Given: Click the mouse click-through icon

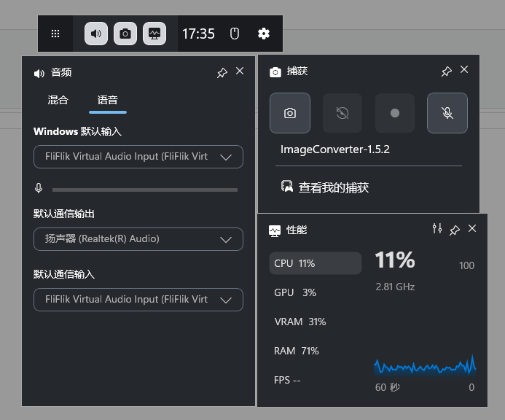Looking at the screenshot, I should pyautogui.click(x=235, y=34).
